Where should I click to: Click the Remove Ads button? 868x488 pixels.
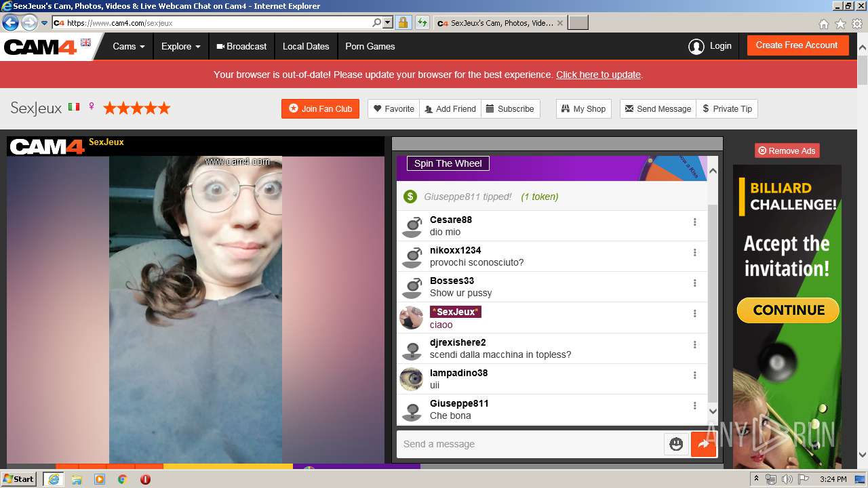[x=787, y=150]
